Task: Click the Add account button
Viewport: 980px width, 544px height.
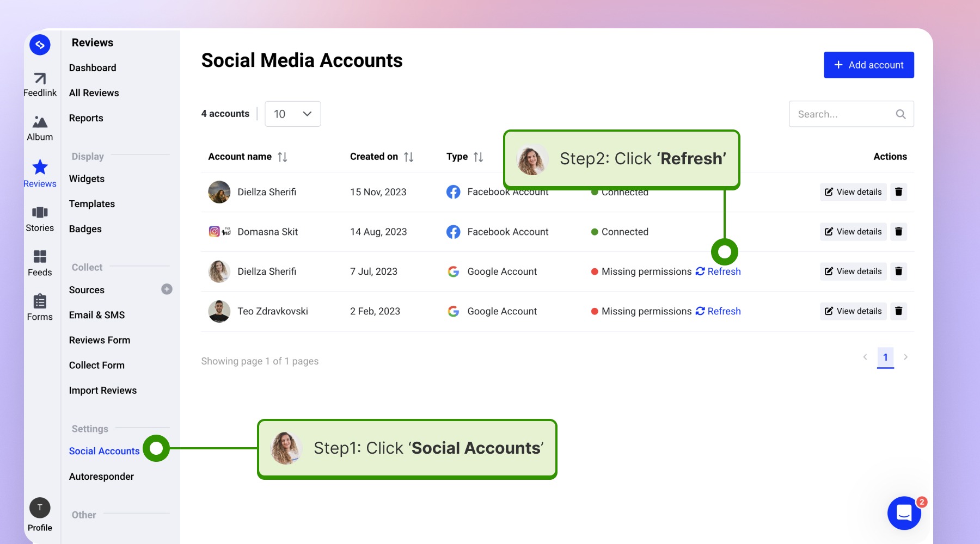Action: 868,65
